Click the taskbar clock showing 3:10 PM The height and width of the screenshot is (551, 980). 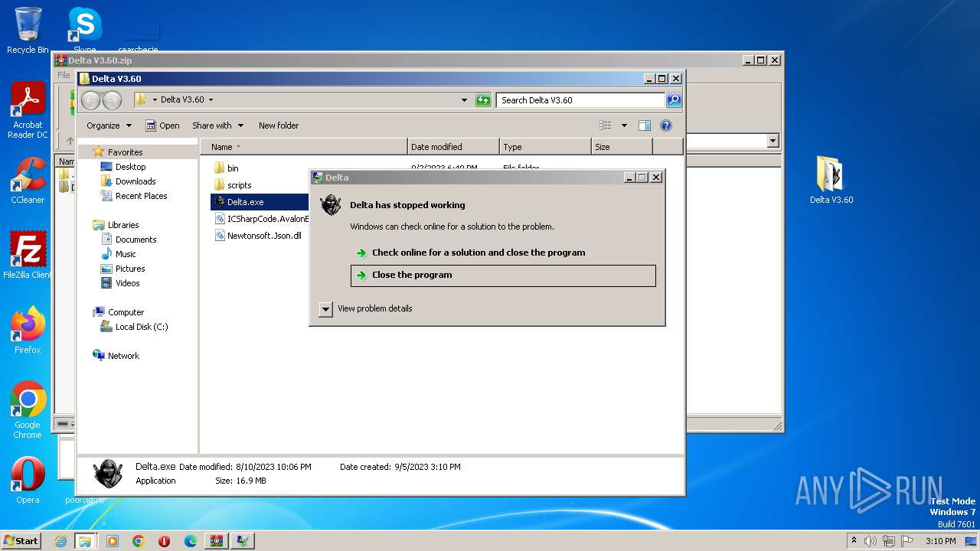940,541
